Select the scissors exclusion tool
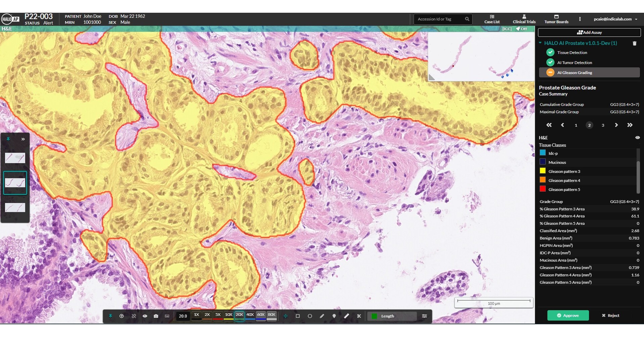Image resolution: width=644 pixels, height=337 pixels. (359, 316)
